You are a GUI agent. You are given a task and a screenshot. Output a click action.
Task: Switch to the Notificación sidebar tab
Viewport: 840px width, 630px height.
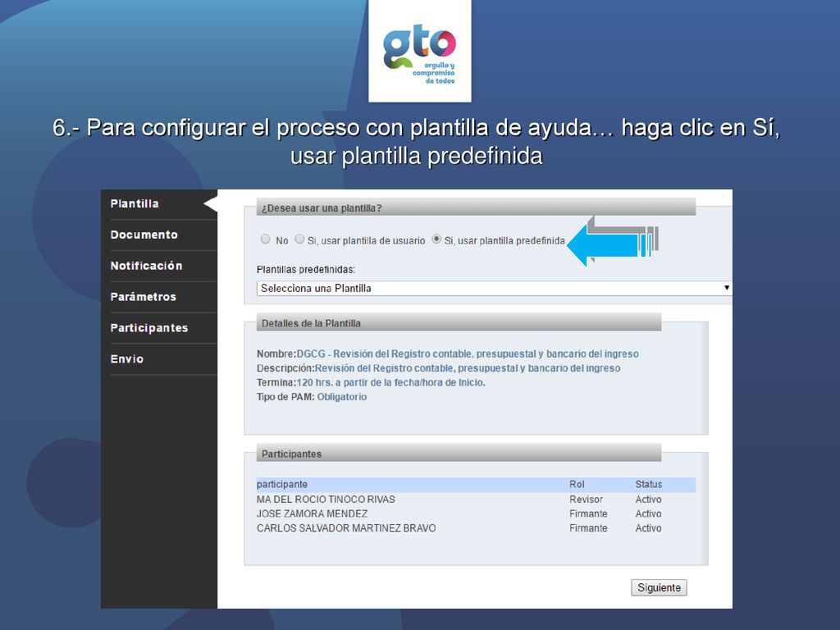(x=146, y=266)
